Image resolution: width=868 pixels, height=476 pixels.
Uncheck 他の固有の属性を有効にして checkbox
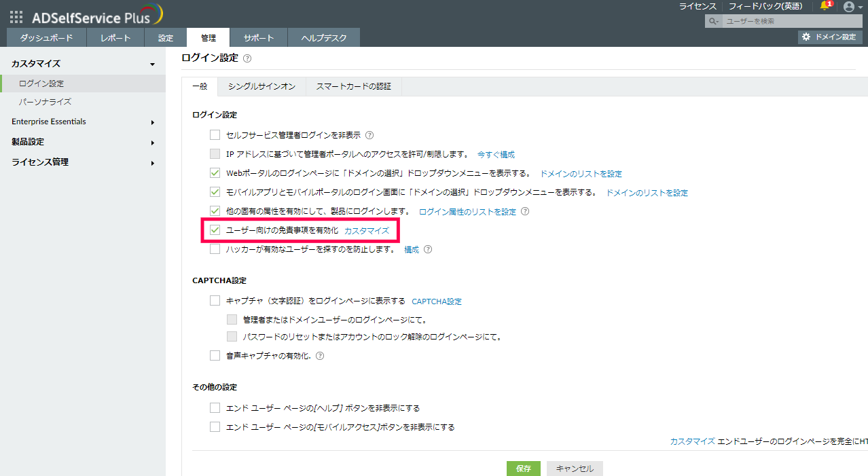pyautogui.click(x=215, y=211)
